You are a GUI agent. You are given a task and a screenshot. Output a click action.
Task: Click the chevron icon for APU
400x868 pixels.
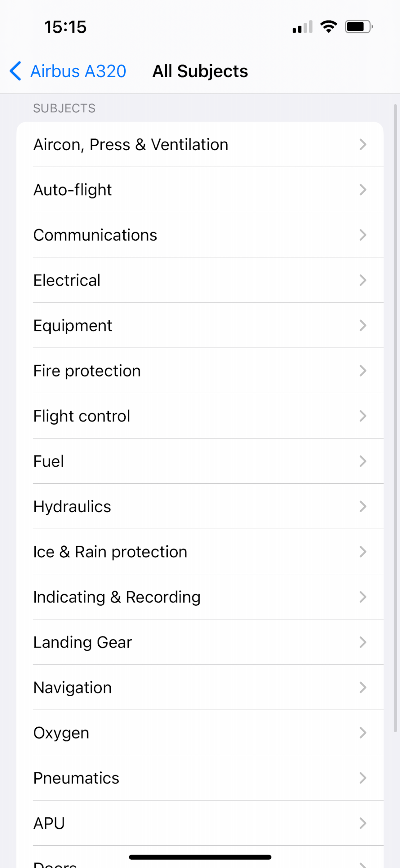(362, 823)
